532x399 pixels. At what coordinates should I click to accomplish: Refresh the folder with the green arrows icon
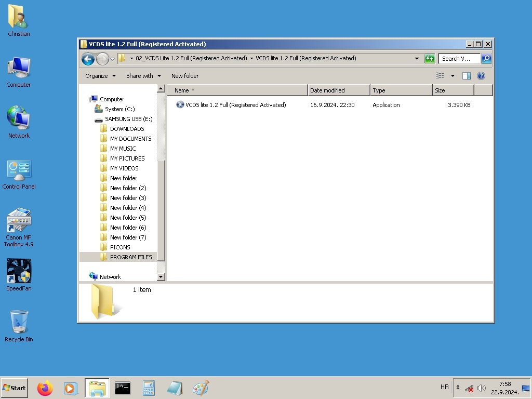point(430,58)
